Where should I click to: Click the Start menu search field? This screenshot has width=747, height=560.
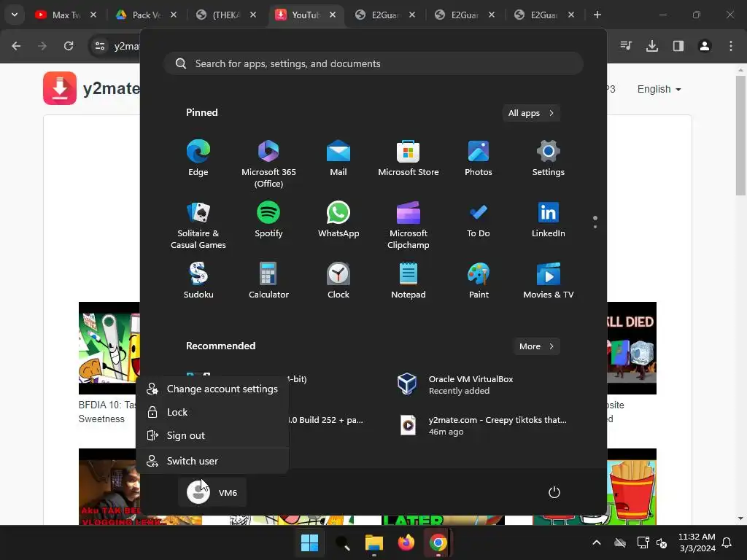[x=373, y=63]
